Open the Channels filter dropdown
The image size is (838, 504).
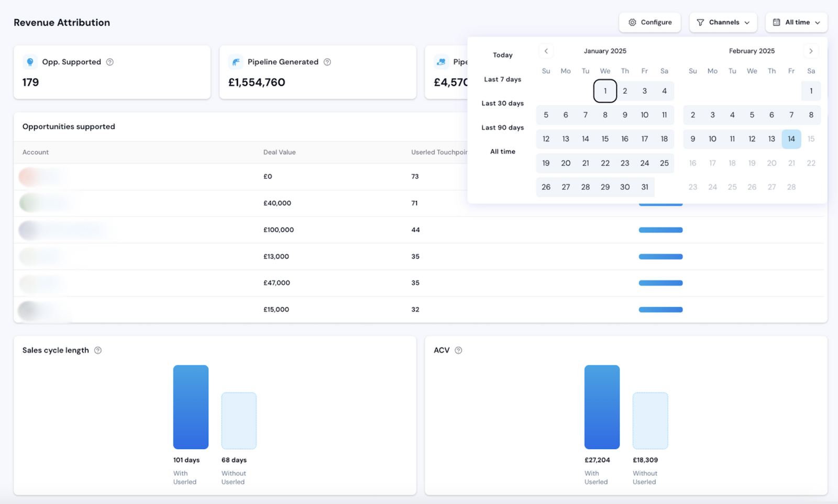pos(723,23)
